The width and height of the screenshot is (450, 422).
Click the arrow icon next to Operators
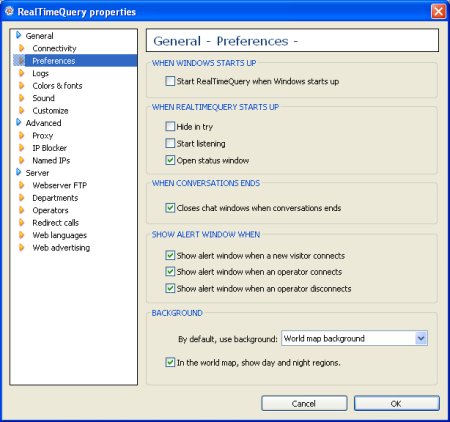pyautogui.click(x=21, y=210)
